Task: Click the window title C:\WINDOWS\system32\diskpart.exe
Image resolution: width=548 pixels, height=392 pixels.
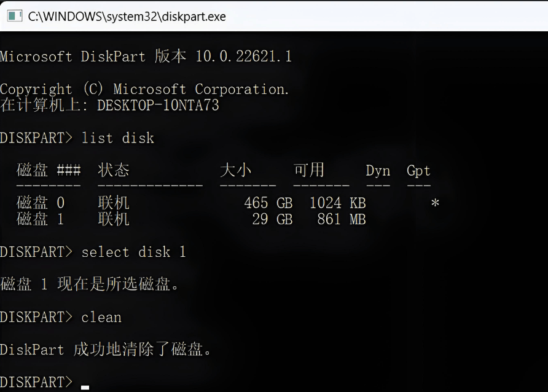Action: coord(127,17)
